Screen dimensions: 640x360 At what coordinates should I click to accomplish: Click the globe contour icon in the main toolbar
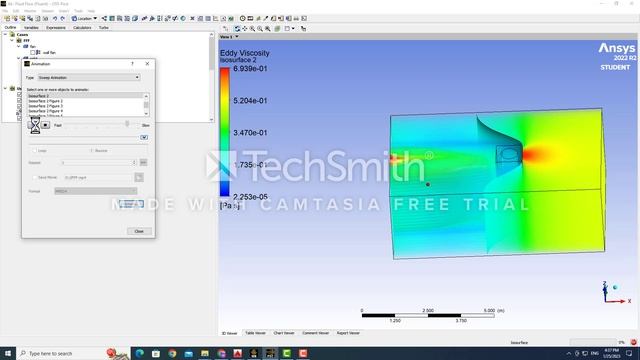(183, 18)
